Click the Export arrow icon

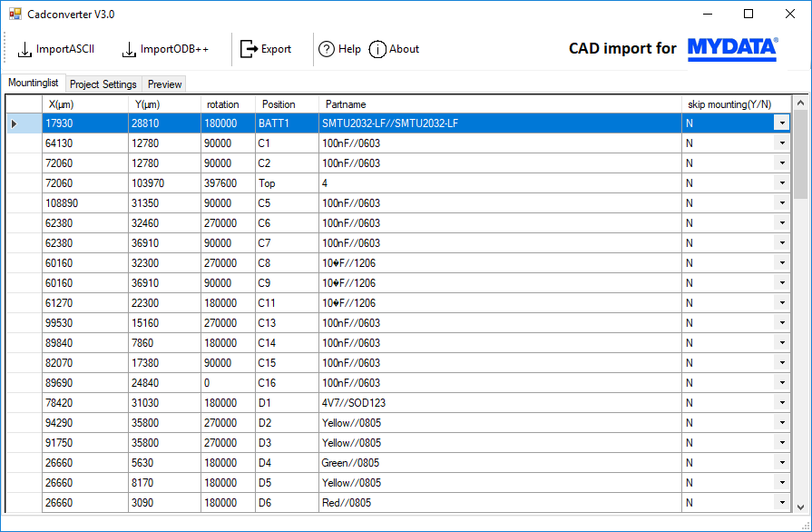click(249, 49)
